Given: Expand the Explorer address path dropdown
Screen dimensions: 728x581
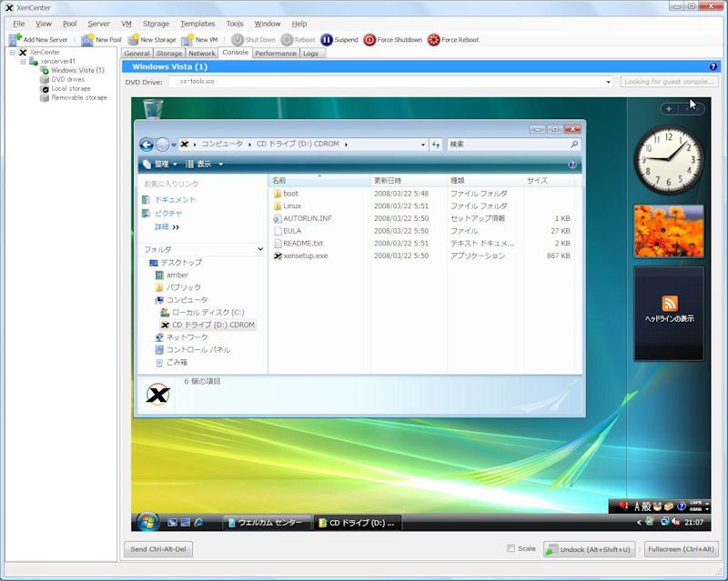Looking at the screenshot, I should (422, 145).
